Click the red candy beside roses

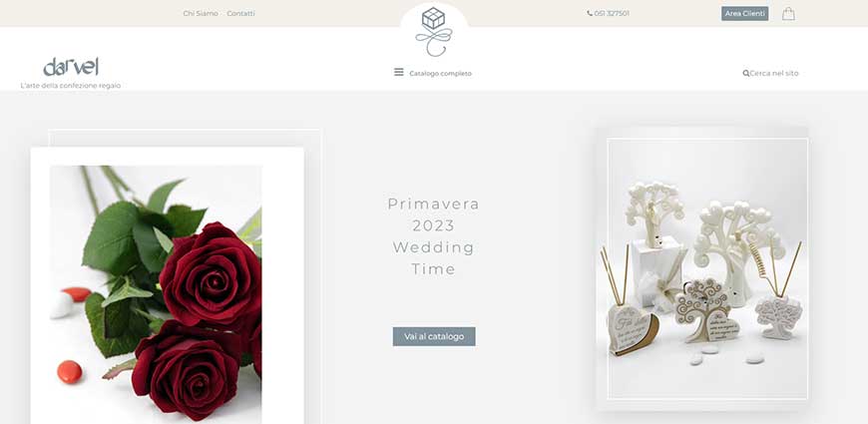click(x=70, y=372)
